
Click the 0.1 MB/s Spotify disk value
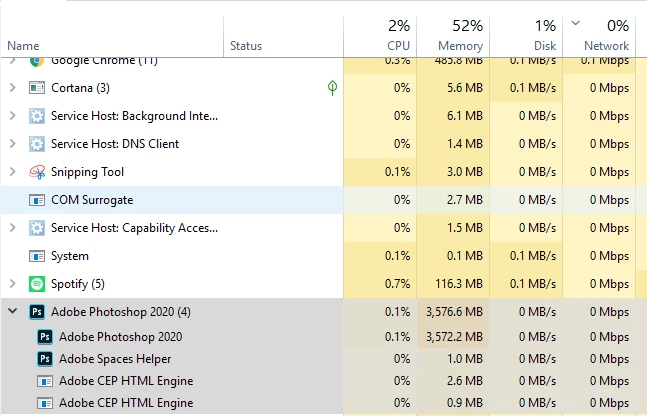[533, 284]
